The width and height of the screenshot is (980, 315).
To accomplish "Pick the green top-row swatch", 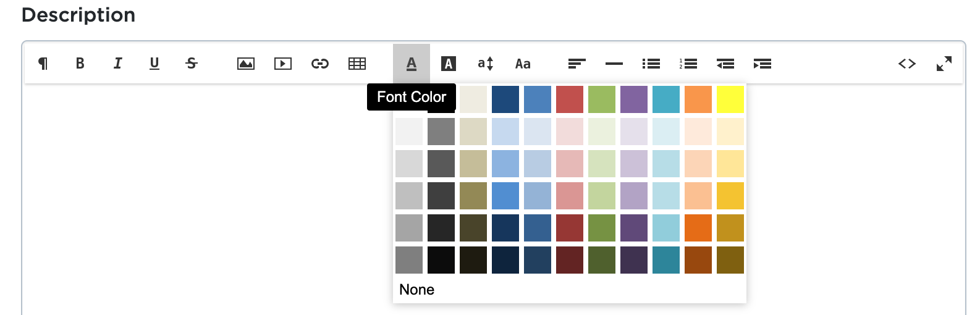I will click(x=602, y=99).
